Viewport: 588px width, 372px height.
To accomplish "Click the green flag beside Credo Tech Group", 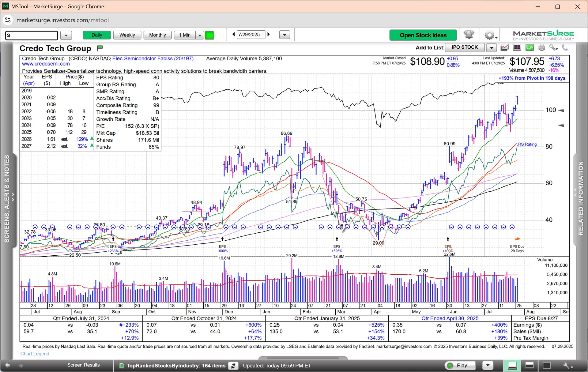I will [100, 48].
